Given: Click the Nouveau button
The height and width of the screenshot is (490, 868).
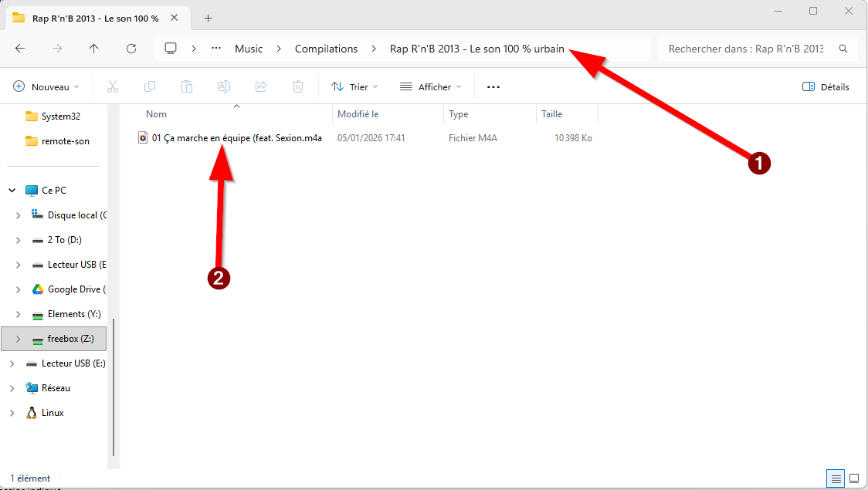Looking at the screenshot, I should (x=46, y=87).
